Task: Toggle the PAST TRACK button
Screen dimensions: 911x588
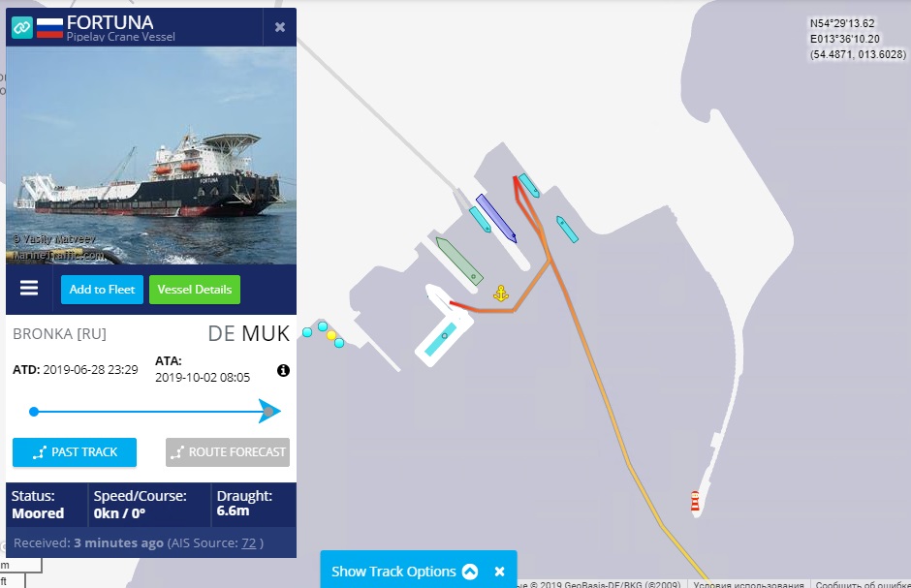Action: click(75, 452)
